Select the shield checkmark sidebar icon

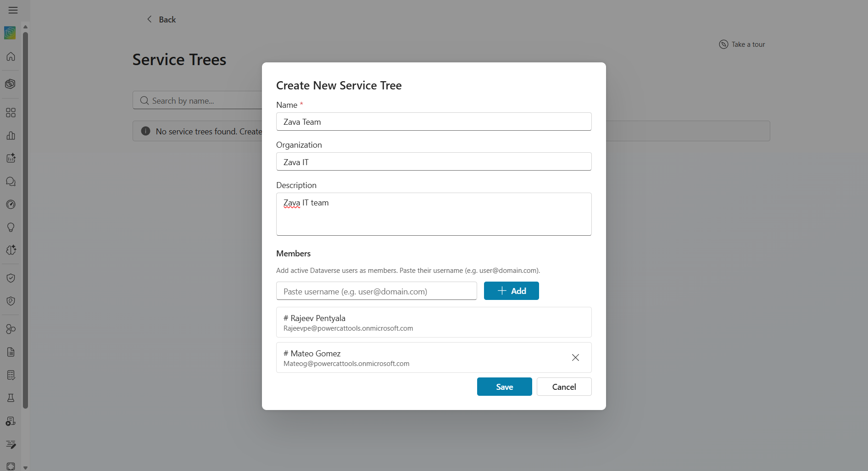[x=11, y=278]
